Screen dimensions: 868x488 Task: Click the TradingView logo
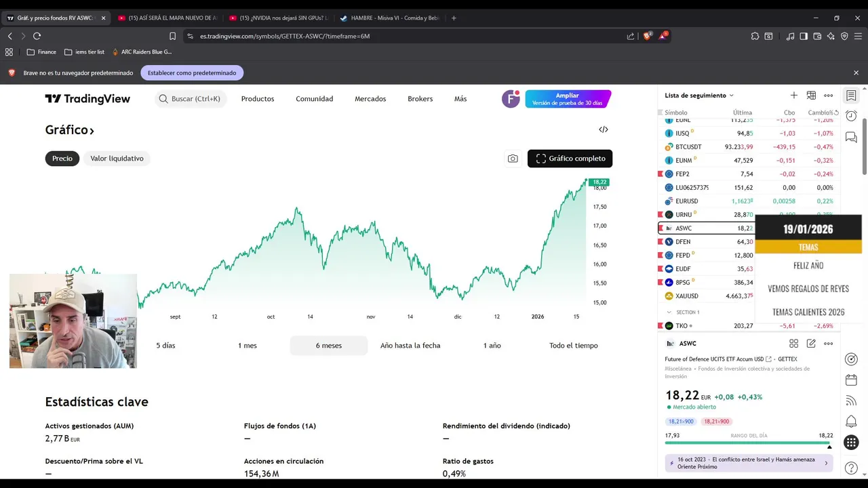pos(87,99)
